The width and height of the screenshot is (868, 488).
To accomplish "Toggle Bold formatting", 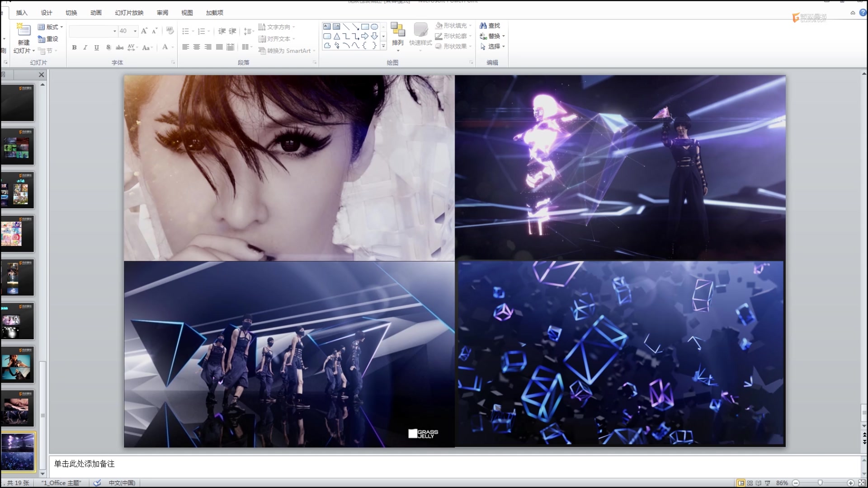I will [x=74, y=47].
